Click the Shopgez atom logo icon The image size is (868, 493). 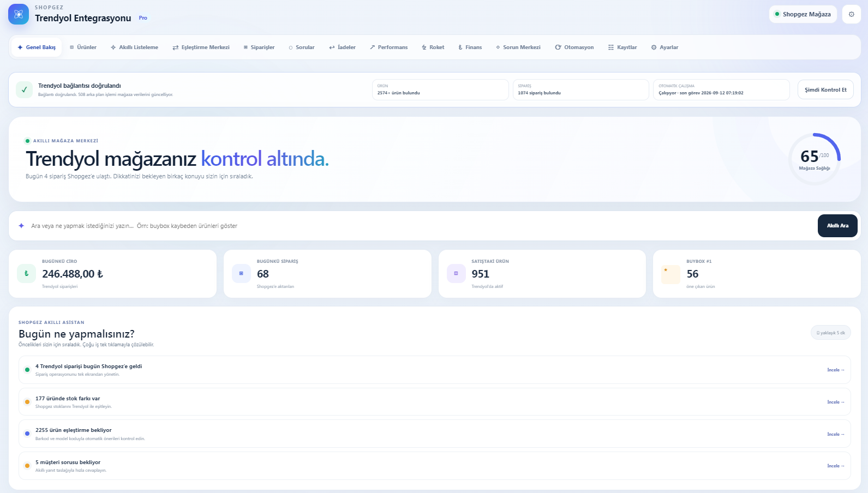pos(19,14)
